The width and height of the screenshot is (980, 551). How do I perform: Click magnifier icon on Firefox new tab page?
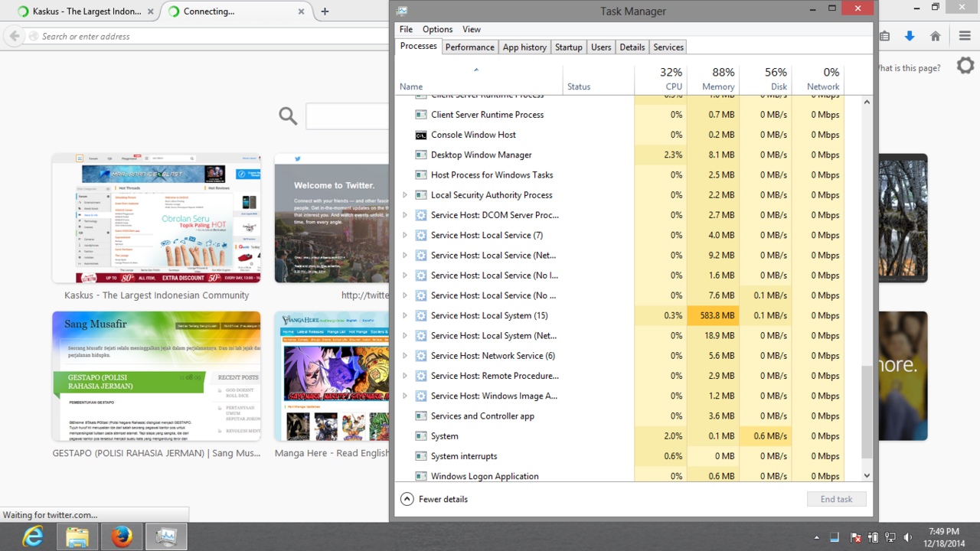pos(288,116)
